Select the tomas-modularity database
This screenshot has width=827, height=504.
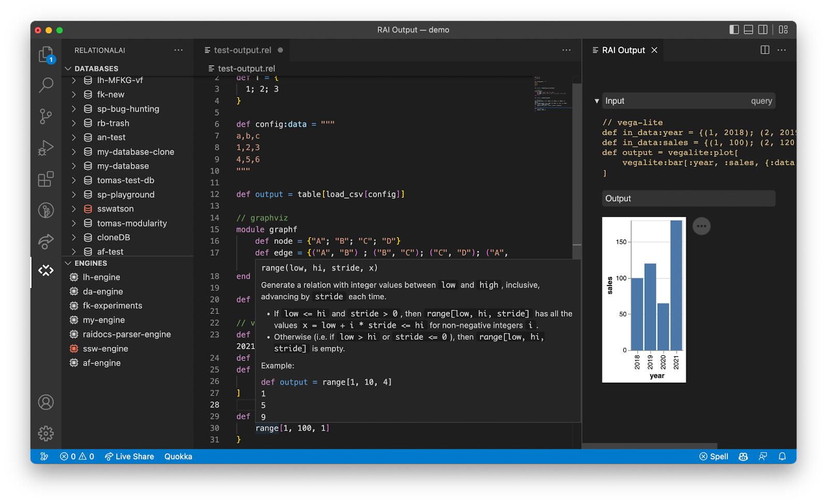pos(132,223)
